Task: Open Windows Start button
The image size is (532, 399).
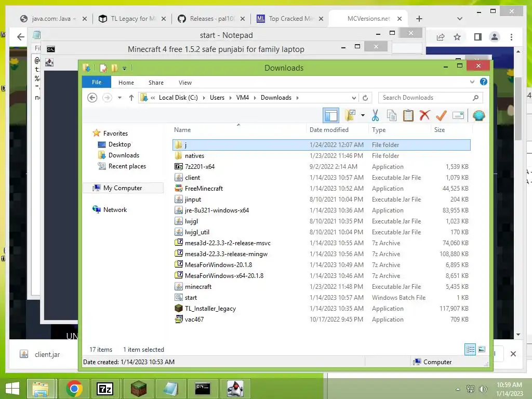Action: (x=12, y=389)
